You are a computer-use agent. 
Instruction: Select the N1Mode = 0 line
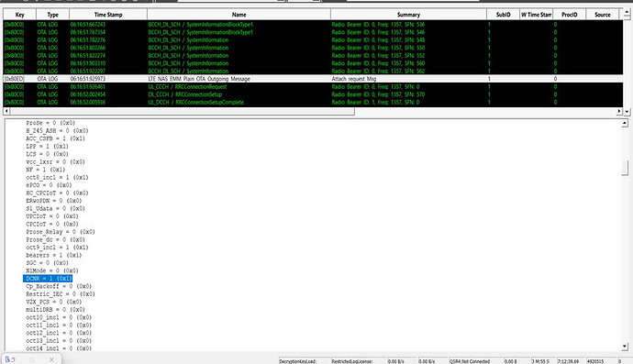click(52, 270)
